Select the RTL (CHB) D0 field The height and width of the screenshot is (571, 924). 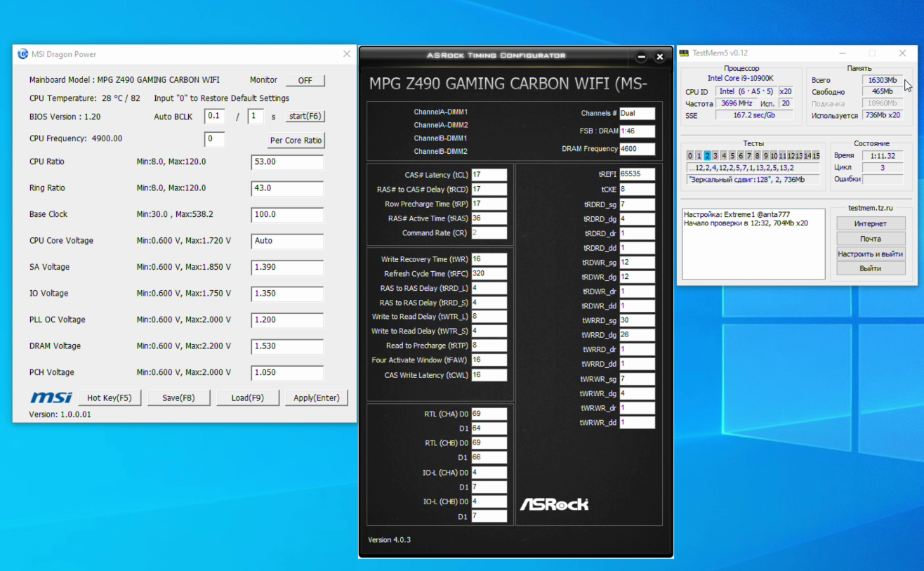tap(489, 443)
